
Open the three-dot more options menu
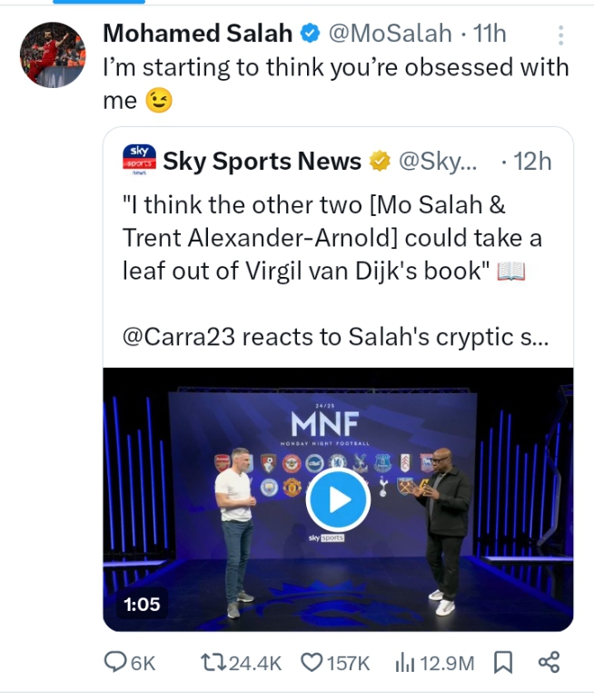561,35
